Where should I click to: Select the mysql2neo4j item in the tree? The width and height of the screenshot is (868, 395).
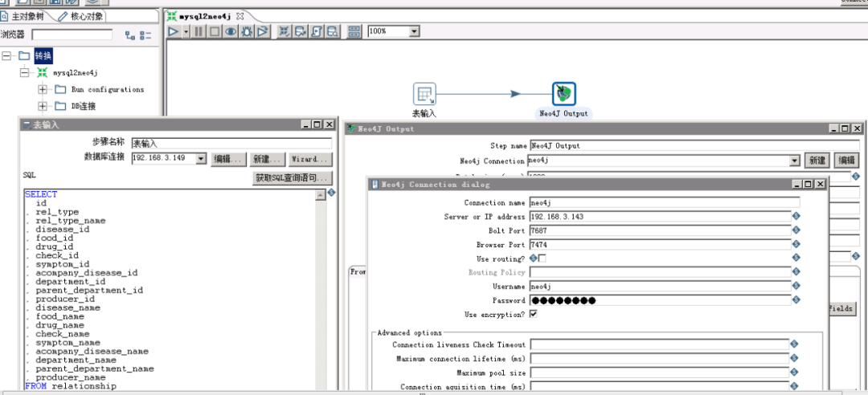[x=75, y=72]
